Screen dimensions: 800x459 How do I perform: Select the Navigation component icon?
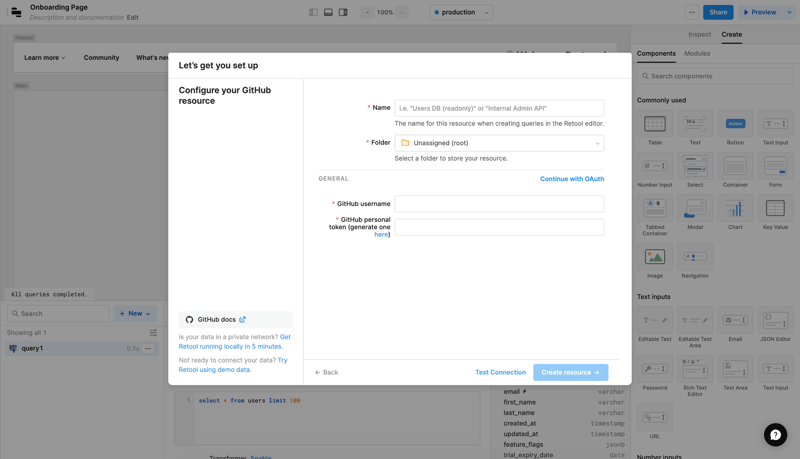[695, 257]
